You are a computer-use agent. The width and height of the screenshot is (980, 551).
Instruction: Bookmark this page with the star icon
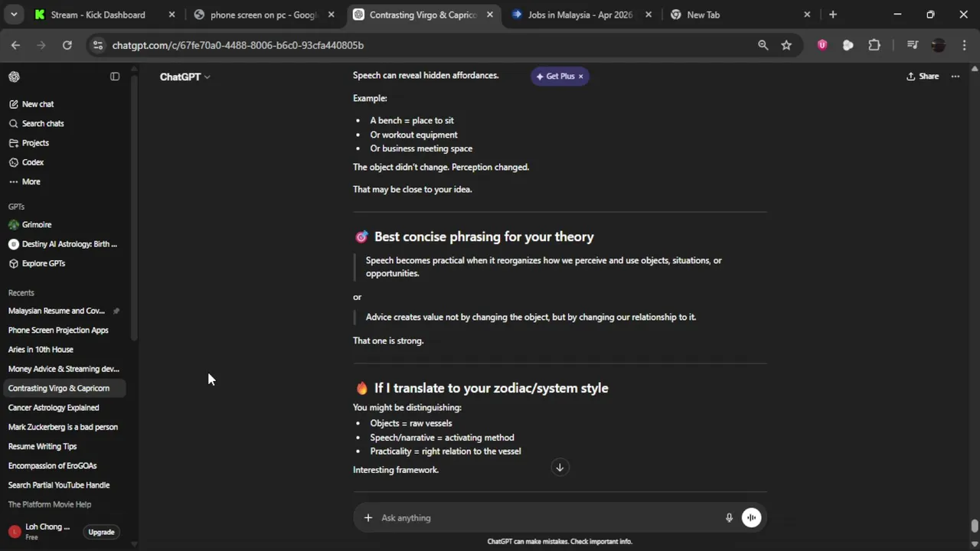tap(786, 45)
